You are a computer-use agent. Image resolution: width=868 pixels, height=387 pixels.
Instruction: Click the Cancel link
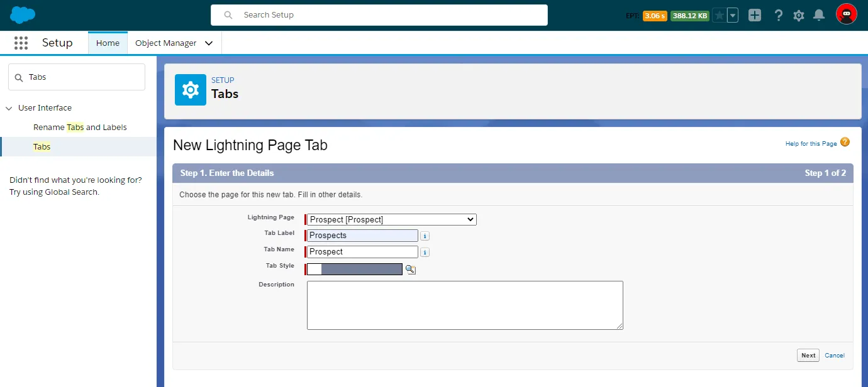[x=834, y=356]
